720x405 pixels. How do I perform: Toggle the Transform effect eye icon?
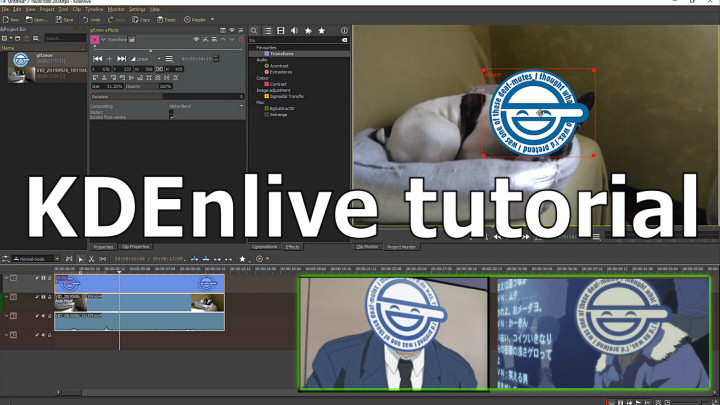click(196, 40)
